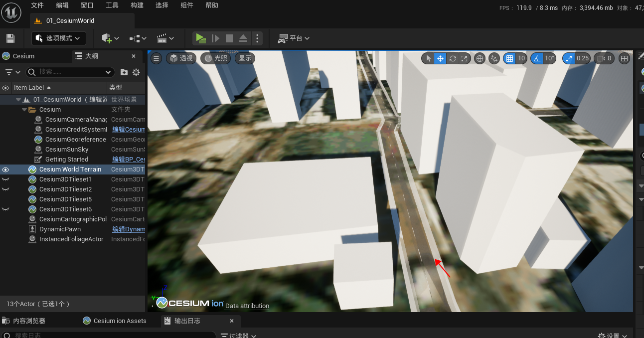Open grid snap value 10 dropdown
Screen dimensions: 644x338
pyautogui.click(x=521, y=58)
